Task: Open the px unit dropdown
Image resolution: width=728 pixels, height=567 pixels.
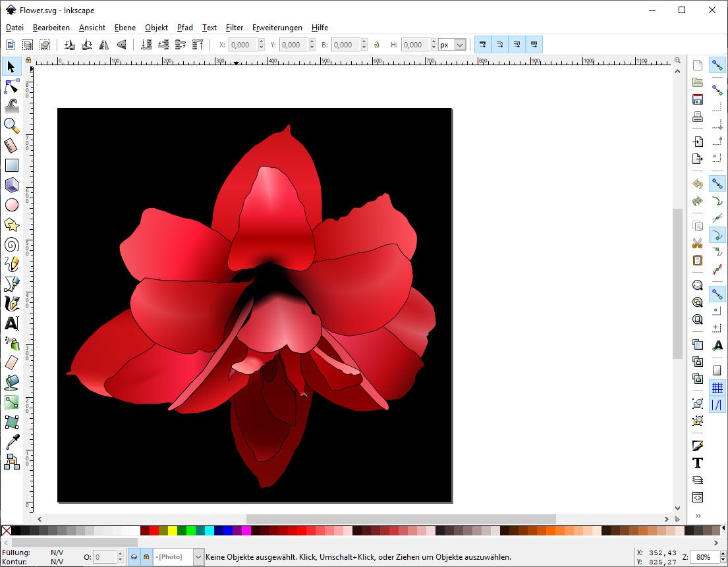Action: point(459,45)
